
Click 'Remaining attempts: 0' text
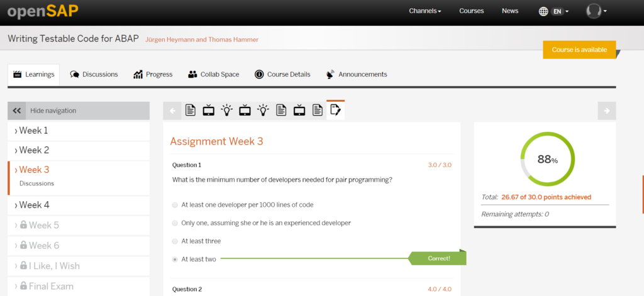515,214
